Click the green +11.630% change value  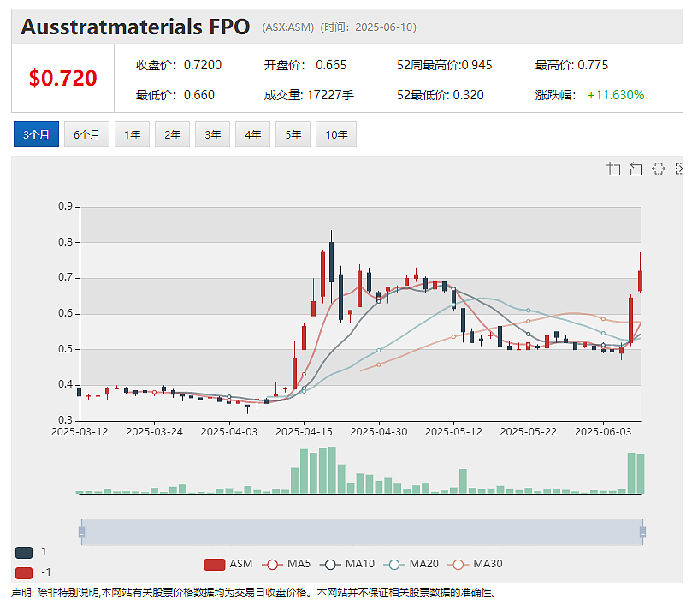click(x=616, y=95)
